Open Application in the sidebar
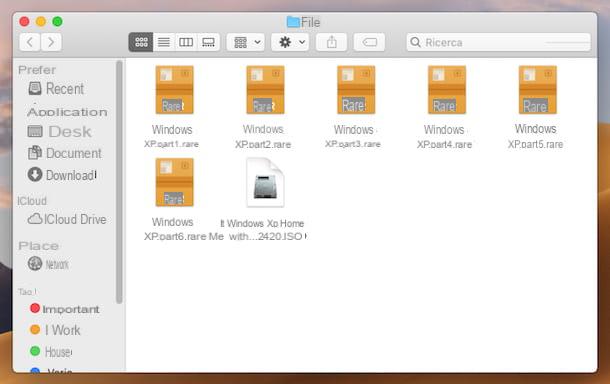Viewport: 610px width, 384px height. (67, 112)
